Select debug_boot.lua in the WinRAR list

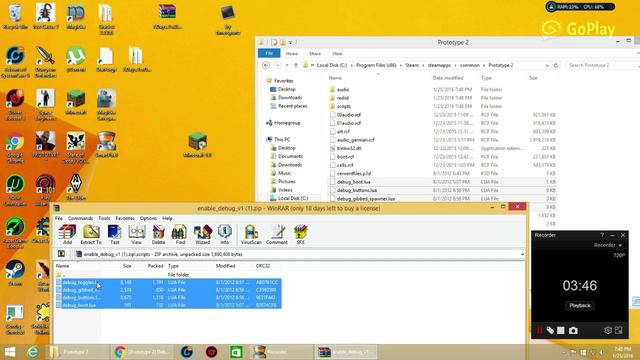[168, 305]
